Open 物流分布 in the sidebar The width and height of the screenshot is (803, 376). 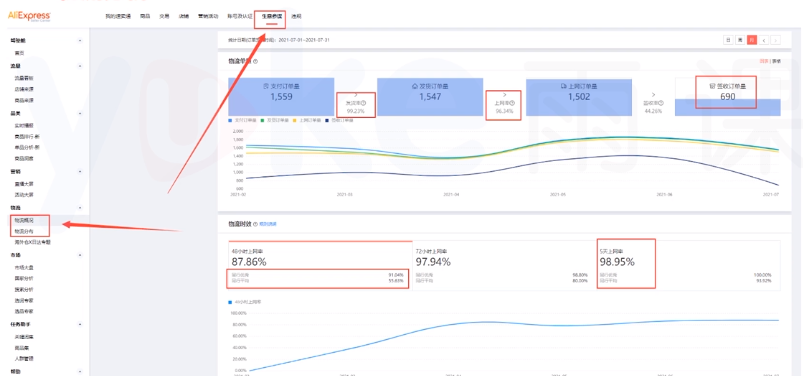coord(24,232)
